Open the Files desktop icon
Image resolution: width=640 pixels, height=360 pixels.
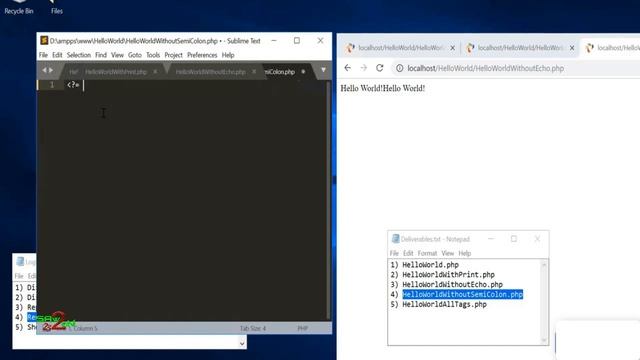tap(57, 7)
